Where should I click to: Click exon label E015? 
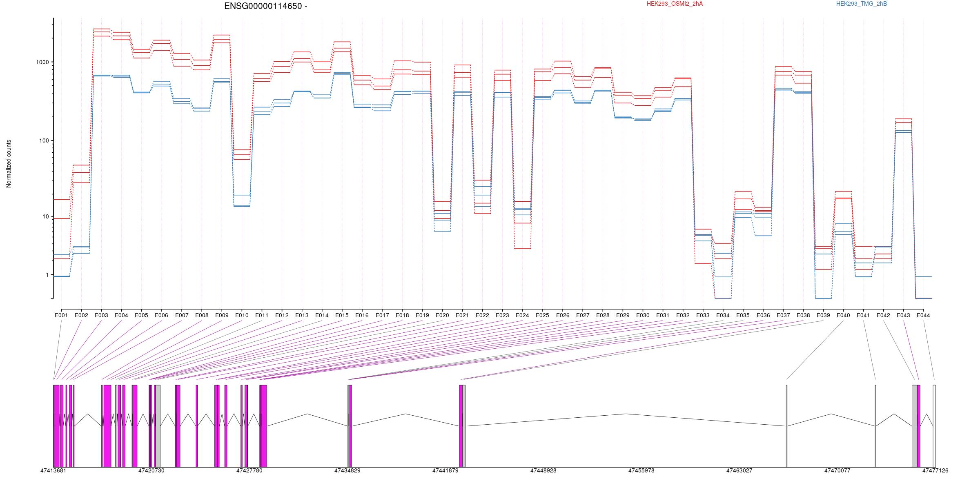point(342,315)
